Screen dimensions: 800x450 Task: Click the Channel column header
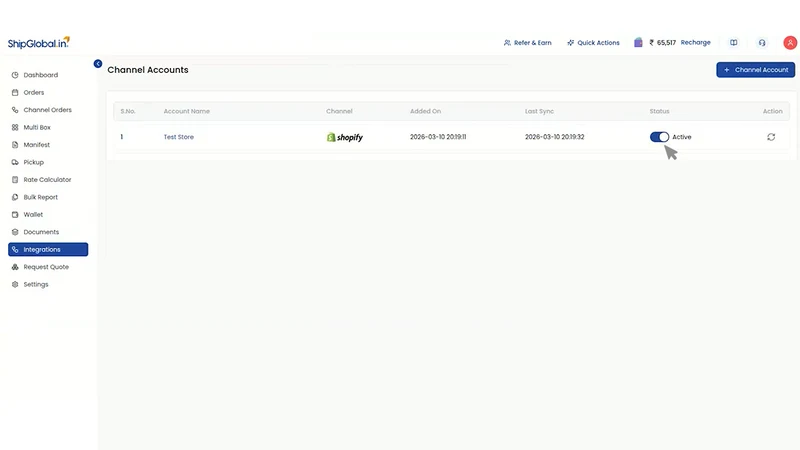[339, 111]
